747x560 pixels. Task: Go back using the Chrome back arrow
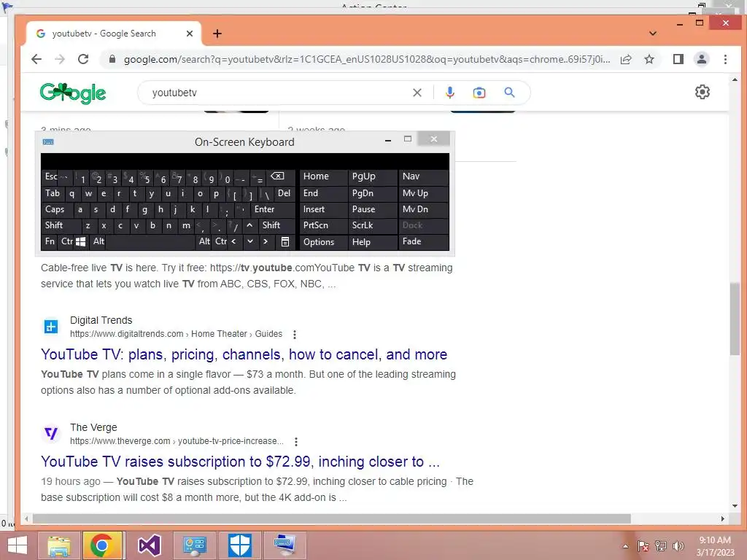coord(36,59)
